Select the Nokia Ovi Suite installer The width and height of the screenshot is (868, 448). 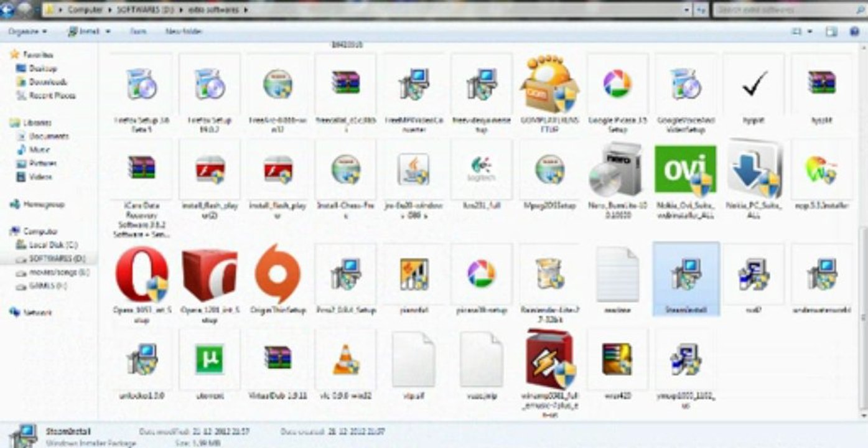coord(685,169)
